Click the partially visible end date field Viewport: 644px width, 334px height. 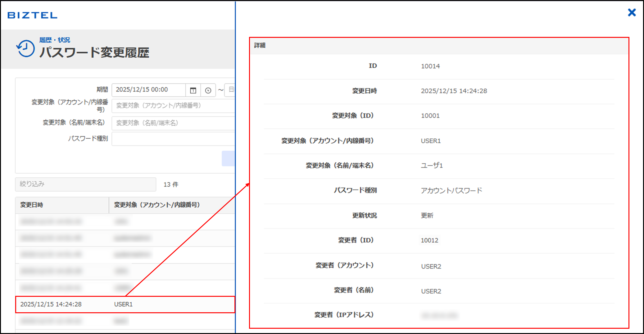click(x=230, y=90)
